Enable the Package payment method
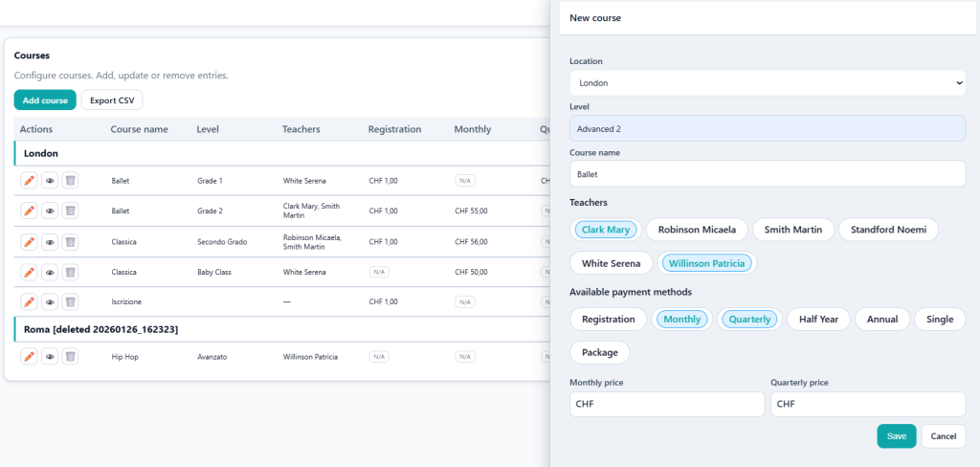Screen dimensions: 980x467 600,352
